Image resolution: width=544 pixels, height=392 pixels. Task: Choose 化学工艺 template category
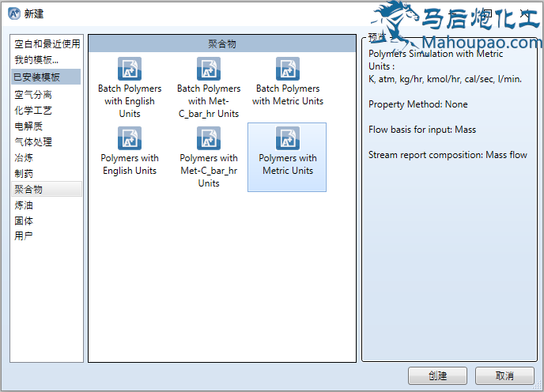(33, 111)
